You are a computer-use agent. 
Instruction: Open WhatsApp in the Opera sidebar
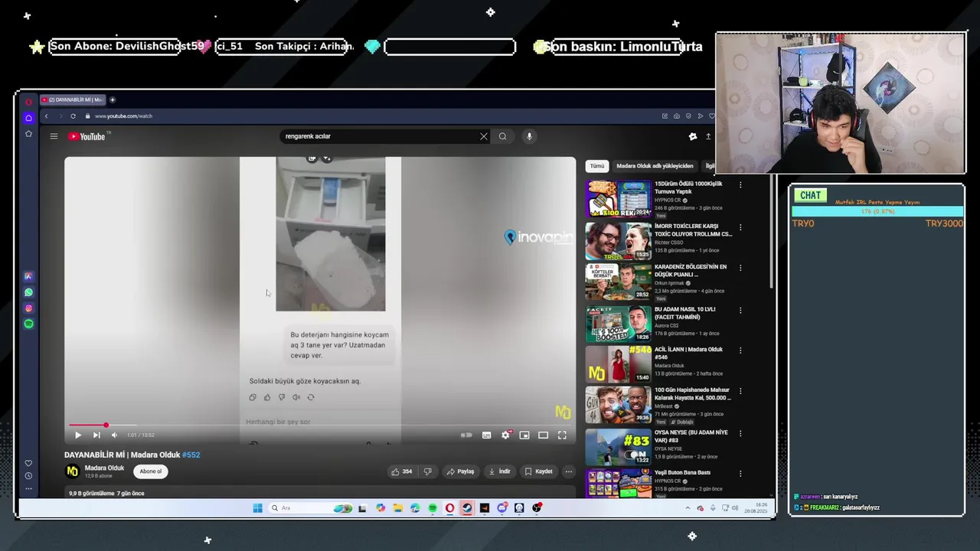pyautogui.click(x=28, y=292)
